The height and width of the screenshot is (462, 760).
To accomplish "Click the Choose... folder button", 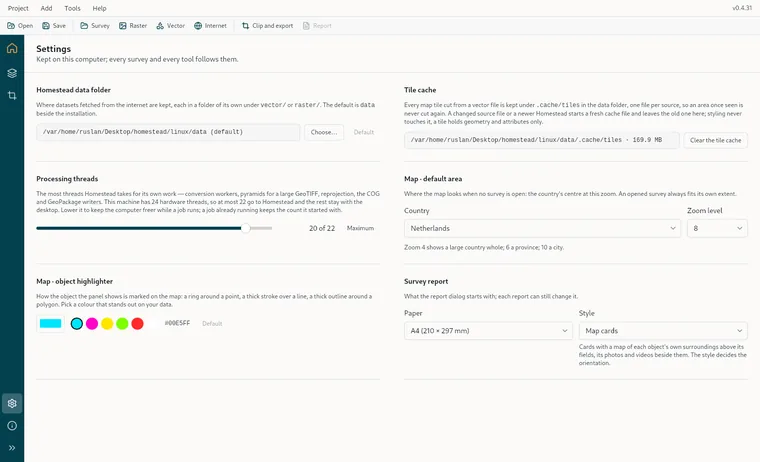I will click(x=324, y=132).
